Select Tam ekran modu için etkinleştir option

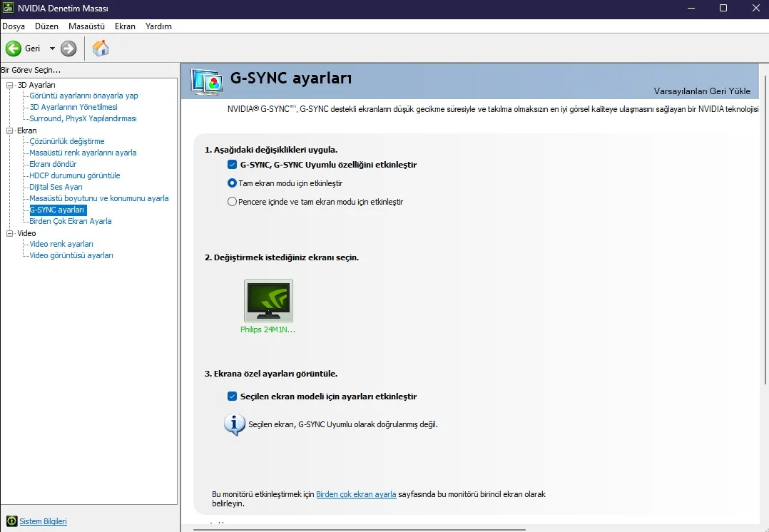pos(232,183)
